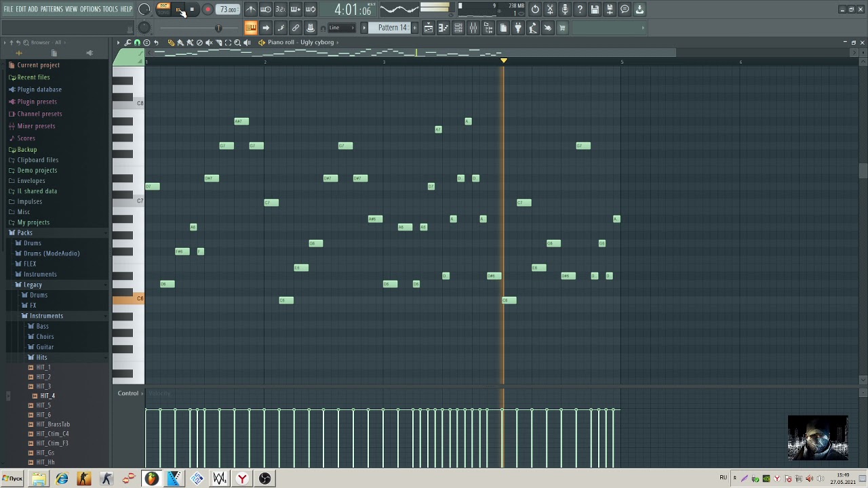
Task: Open the plugin picker plug icon
Action: pos(518,28)
